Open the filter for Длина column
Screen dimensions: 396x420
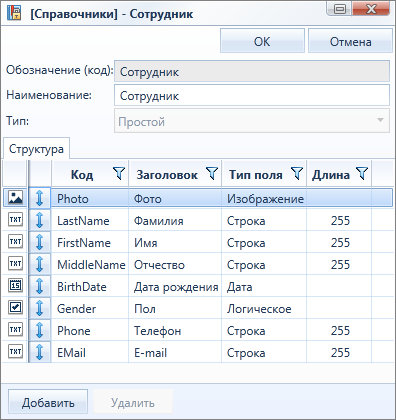point(362,173)
